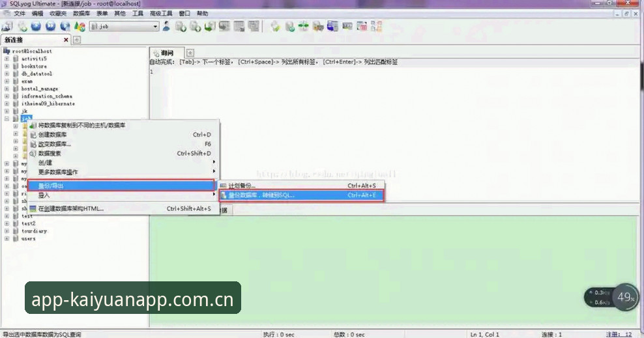Click the database icon beside bookstore
The width and height of the screenshot is (644, 338).
[x=16, y=66]
